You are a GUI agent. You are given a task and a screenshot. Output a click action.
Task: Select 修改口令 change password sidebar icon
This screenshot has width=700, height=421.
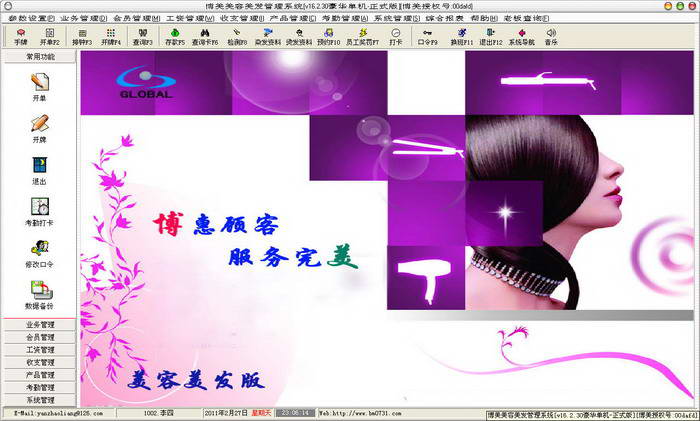[40, 253]
